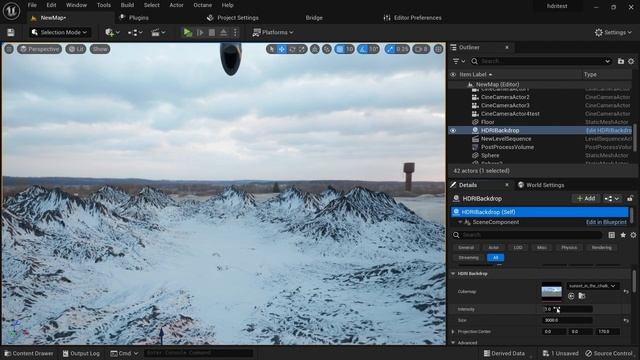The width and height of the screenshot is (640, 360).
Task: Click the Add component button
Action: 586,198
